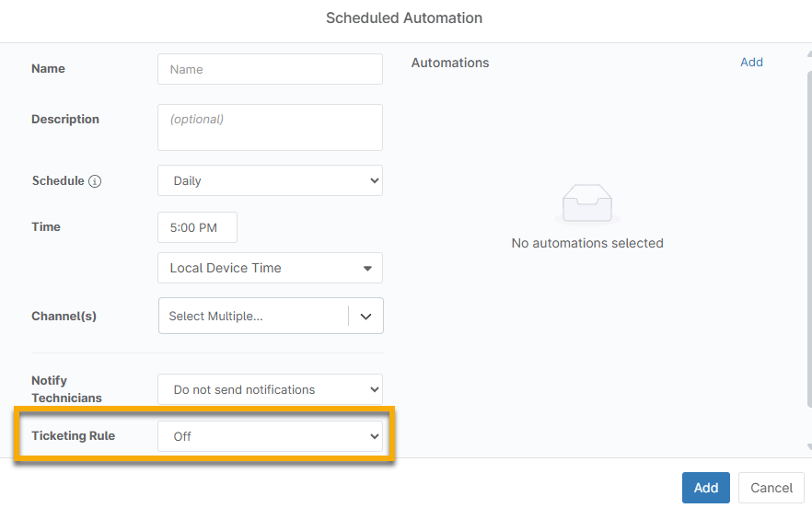Viewport: 812px width, 508px height.
Task: Focus the Name input field
Action: point(270,69)
